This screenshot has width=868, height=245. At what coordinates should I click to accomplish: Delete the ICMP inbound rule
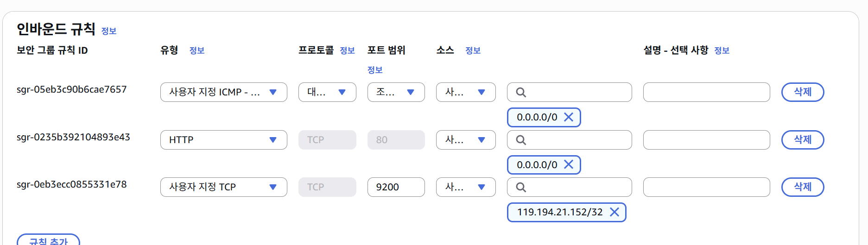(x=802, y=92)
